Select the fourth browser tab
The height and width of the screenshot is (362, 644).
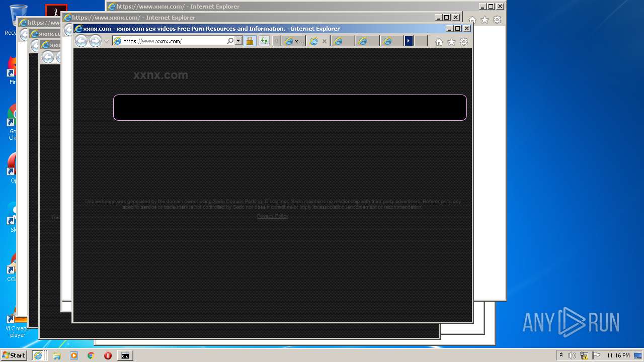[367, 41]
